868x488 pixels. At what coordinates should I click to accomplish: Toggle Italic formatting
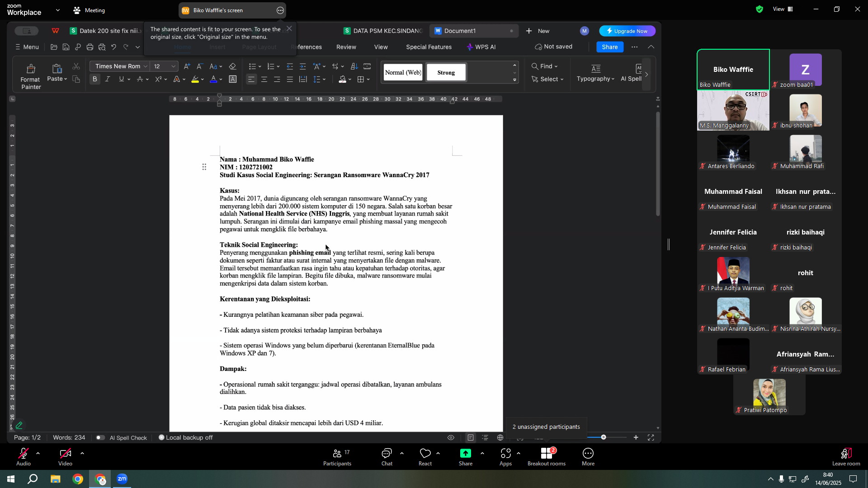coord(108,79)
